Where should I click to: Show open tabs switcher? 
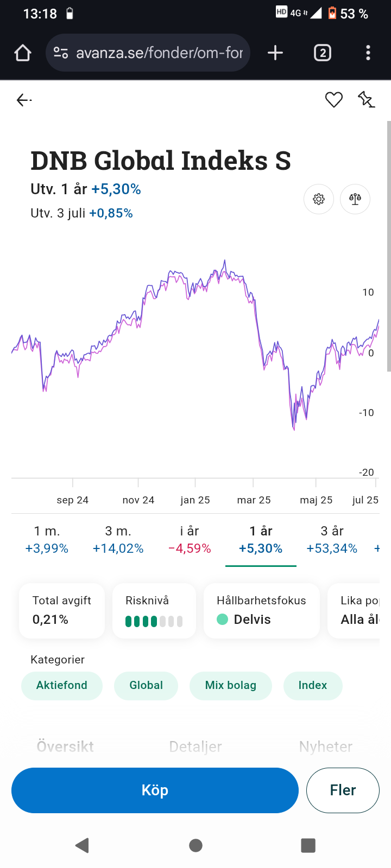[x=323, y=53]
